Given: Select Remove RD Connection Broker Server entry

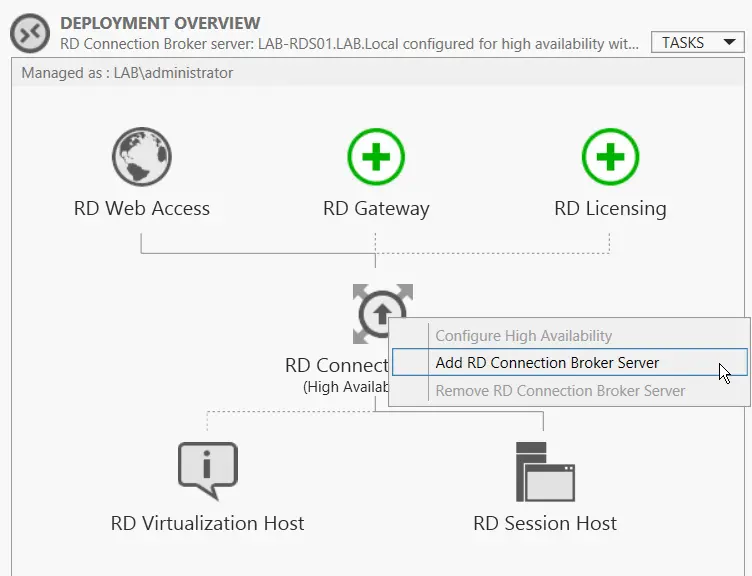Looking at the screenshot, I should click(x=560, y=391).
